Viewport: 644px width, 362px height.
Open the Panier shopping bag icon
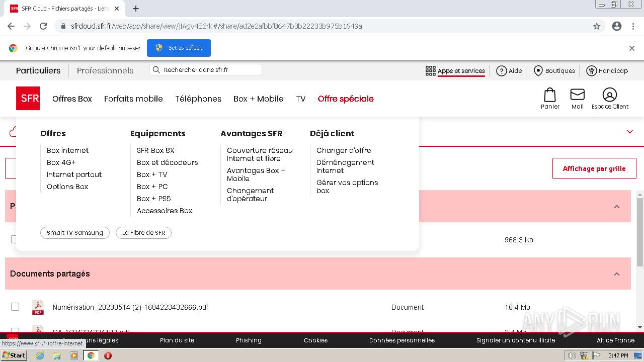550,95
